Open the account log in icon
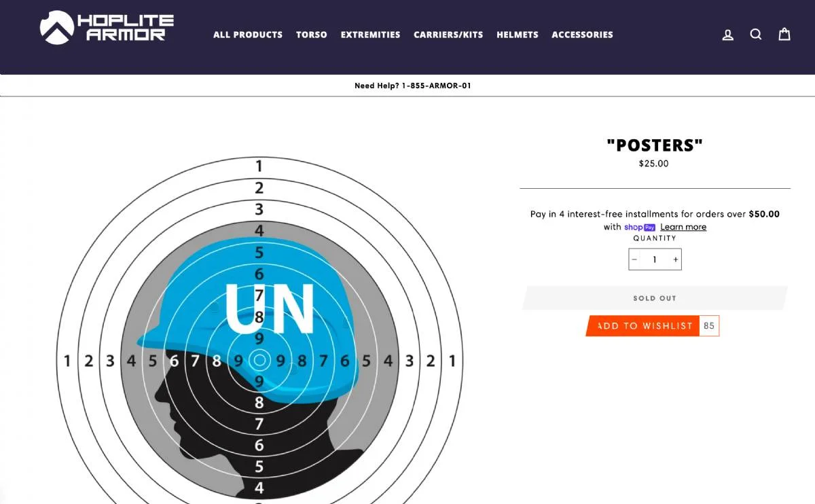 [728, 35]
